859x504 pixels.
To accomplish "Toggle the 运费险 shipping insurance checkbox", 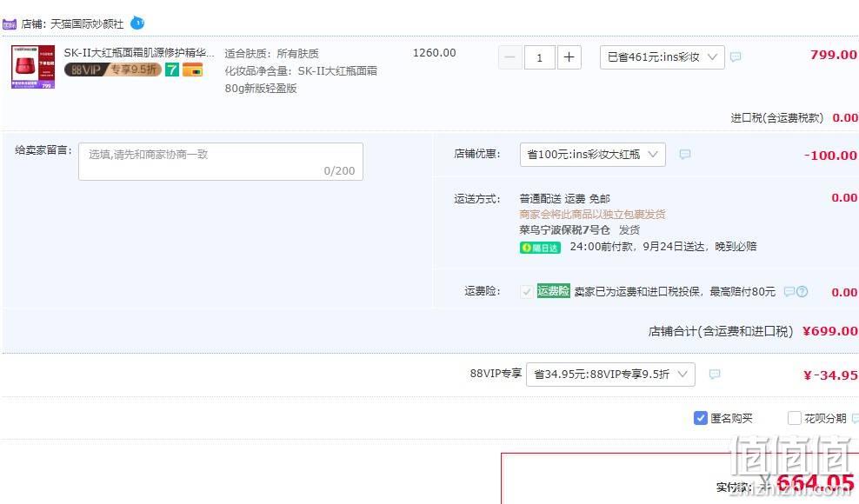I will 527,291.
